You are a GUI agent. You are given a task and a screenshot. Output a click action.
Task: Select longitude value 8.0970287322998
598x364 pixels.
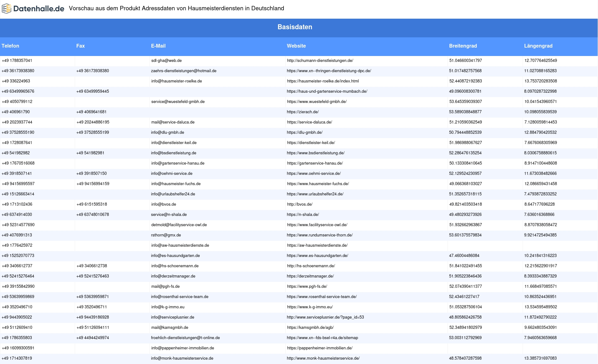coord(540,91)
